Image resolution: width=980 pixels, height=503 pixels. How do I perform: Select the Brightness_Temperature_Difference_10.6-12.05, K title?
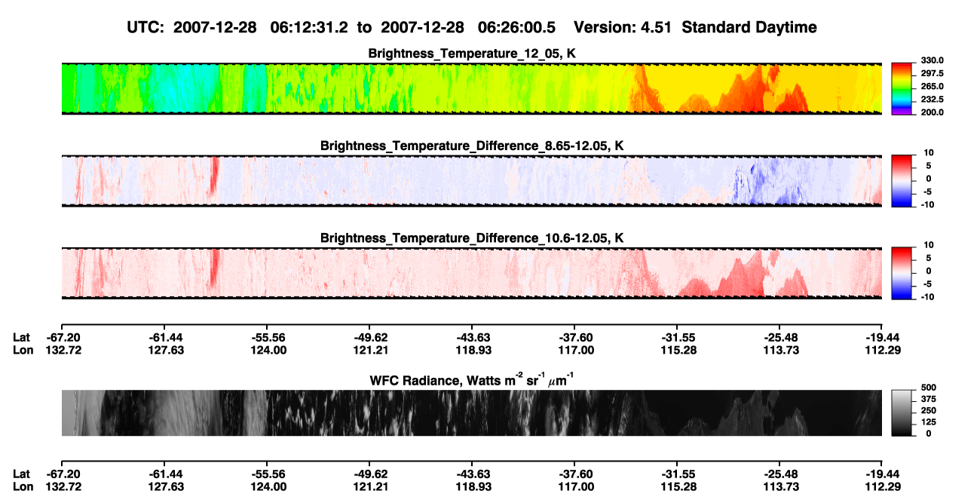472,238
